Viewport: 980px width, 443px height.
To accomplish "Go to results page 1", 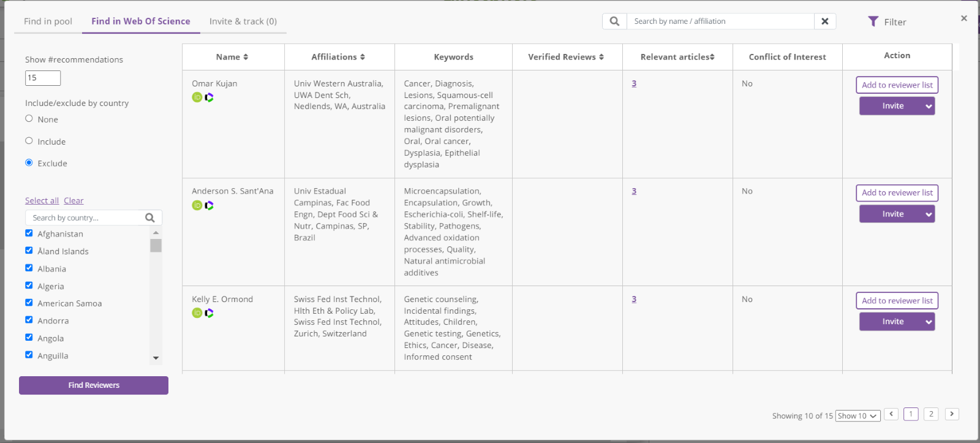I will pyautogui.click(x=911, y=414).
